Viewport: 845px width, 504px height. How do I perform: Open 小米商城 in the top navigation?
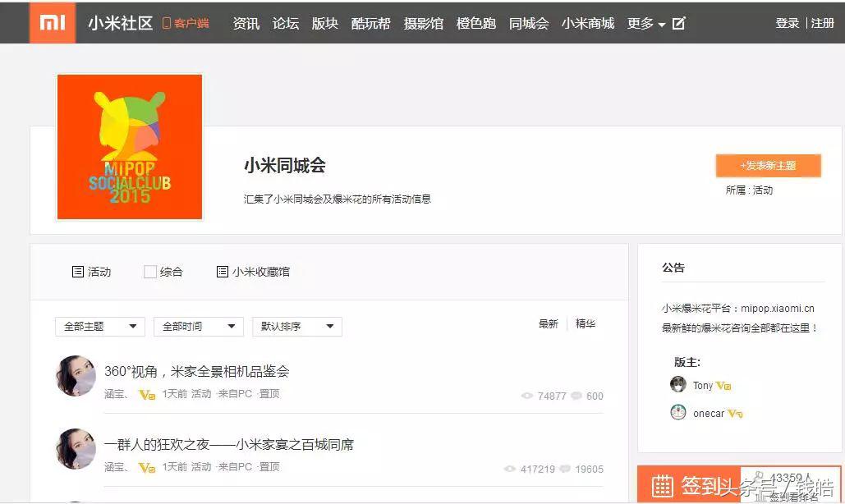(588, 23)
